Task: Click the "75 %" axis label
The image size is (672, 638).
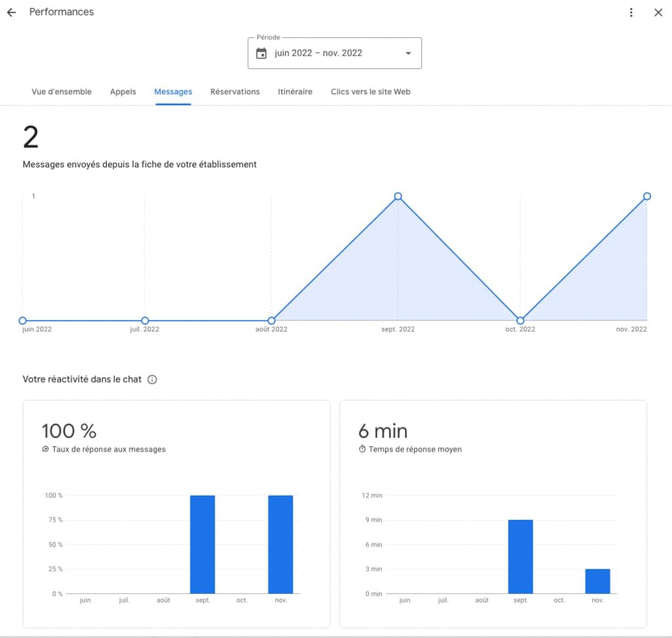Action: click(55, 520)
